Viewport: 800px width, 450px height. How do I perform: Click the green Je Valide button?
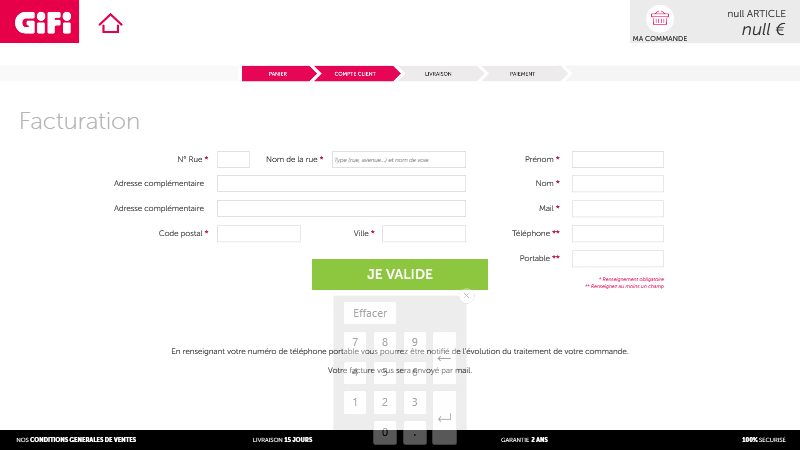pyautogui.click(x=399, y=274)
